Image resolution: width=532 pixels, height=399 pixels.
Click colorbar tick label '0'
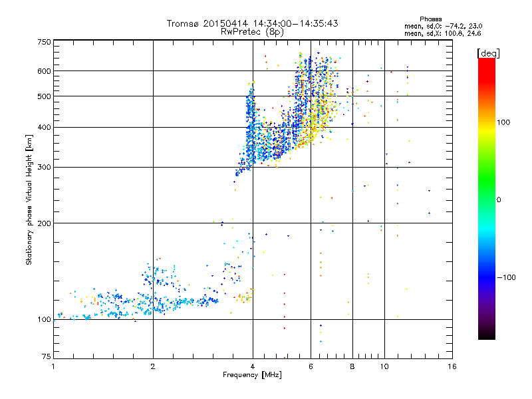click(499, 200)
